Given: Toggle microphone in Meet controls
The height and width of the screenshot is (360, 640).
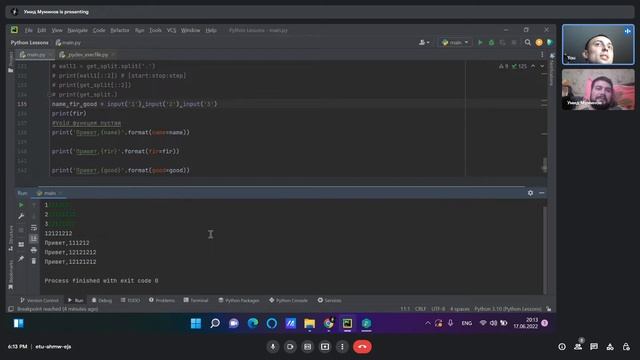Looking at the screenshot, I should 273,347.
